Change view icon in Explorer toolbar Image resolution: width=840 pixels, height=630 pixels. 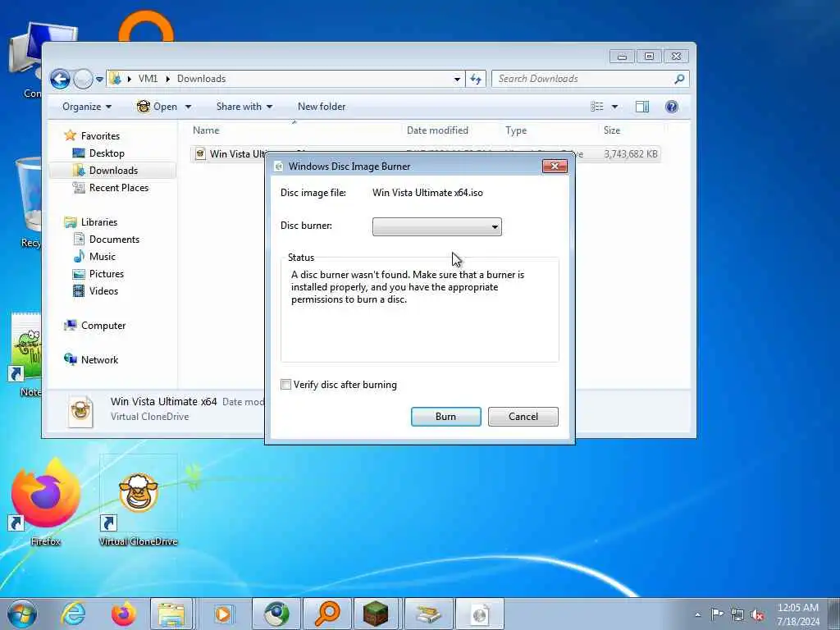click(597, 107)
